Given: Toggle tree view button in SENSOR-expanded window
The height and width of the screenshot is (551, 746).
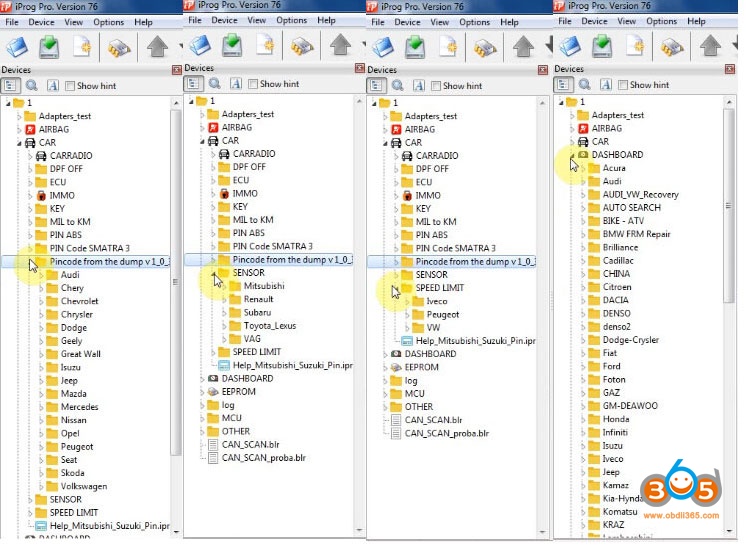Looking at the screenshot, I should coord(194,84).
